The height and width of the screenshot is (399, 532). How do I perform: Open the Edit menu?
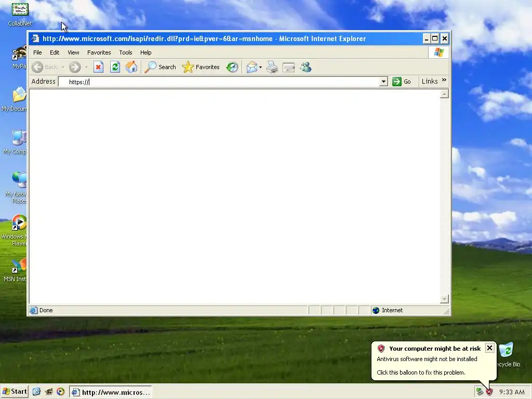click(55, 52)
